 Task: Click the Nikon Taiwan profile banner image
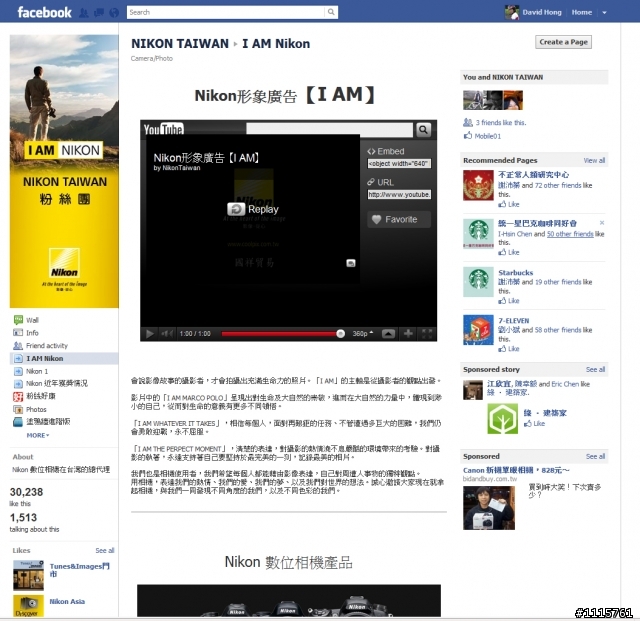point(64,171)
